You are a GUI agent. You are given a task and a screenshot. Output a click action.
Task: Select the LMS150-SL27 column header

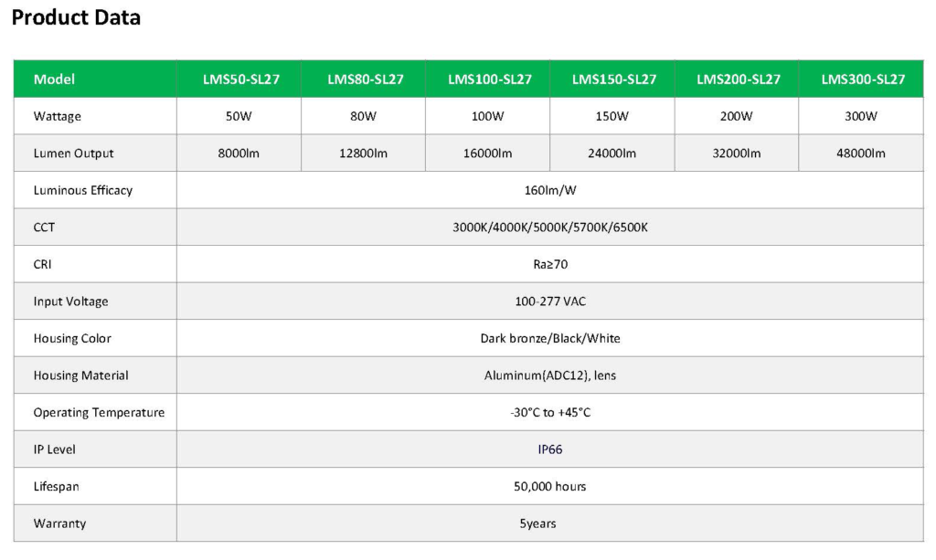614,79
